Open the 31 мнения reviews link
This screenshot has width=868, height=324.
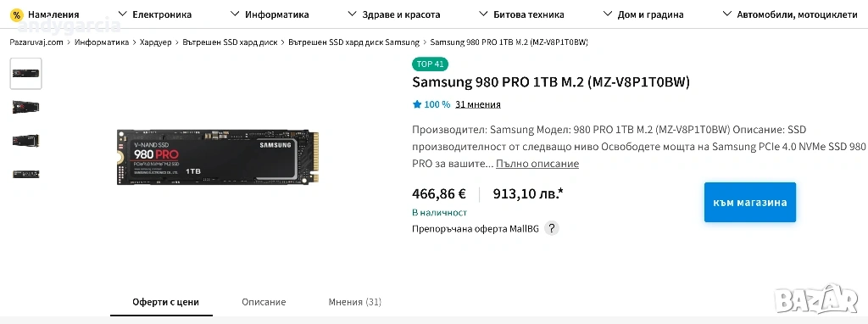(478, 104)
